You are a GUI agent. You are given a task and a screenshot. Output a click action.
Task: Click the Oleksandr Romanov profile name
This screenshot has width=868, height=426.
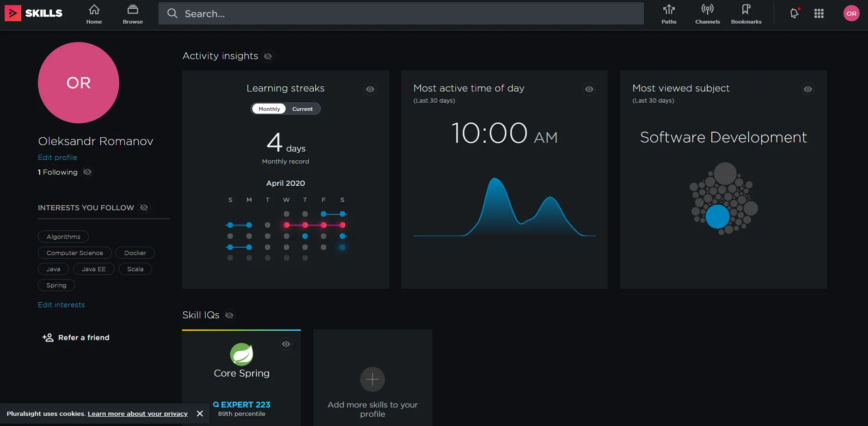point(96,141)
